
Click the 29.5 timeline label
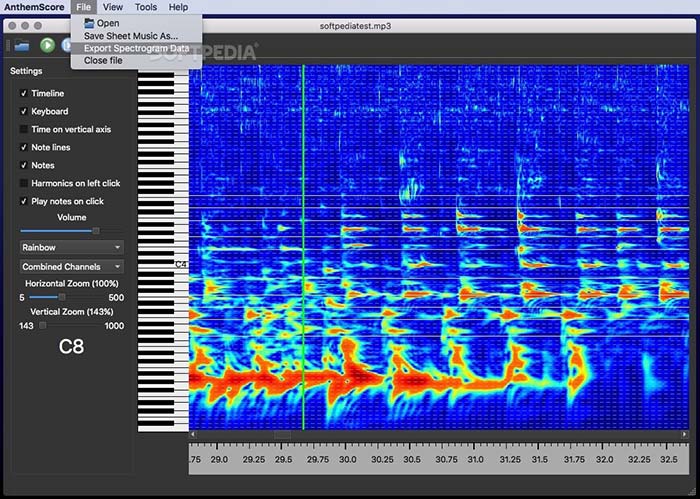click(283, 459)
